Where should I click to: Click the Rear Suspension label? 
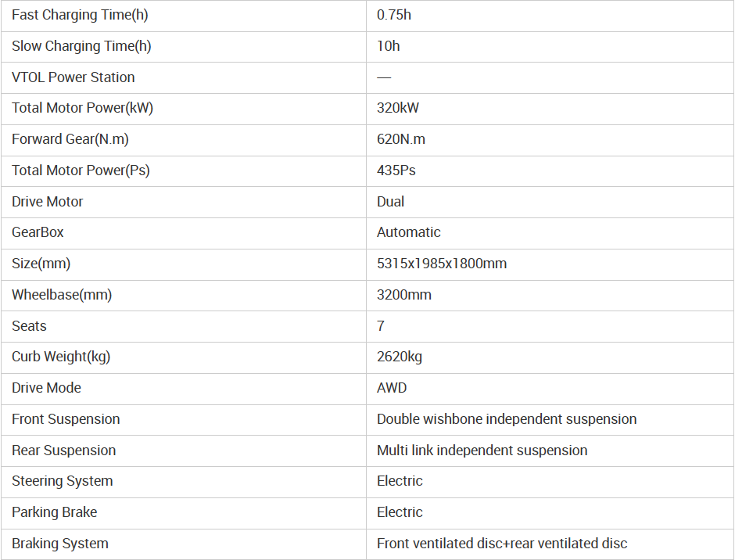click(x=63, y=451)
